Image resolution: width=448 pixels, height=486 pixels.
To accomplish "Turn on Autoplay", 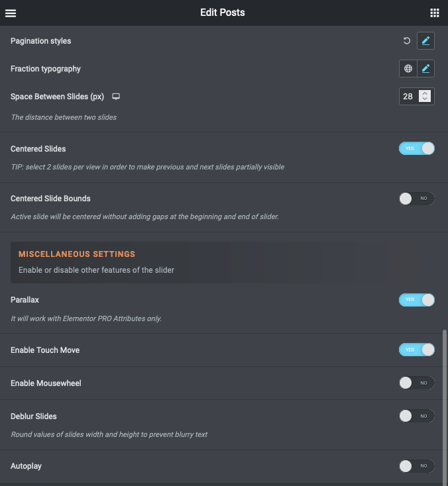I will click(x=417, y=466).
